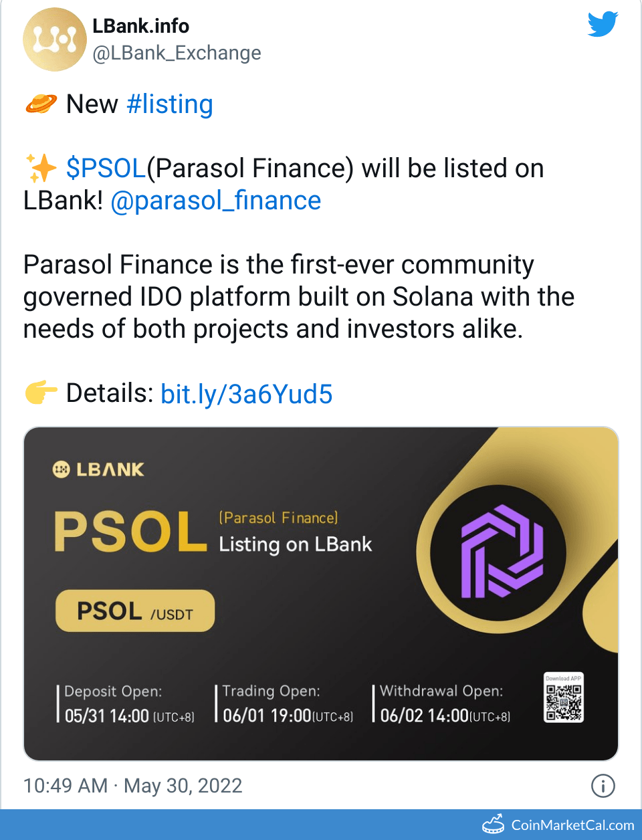Click the tweet info icon
Screen dimensions: 642x840
[x=603, y=786]
